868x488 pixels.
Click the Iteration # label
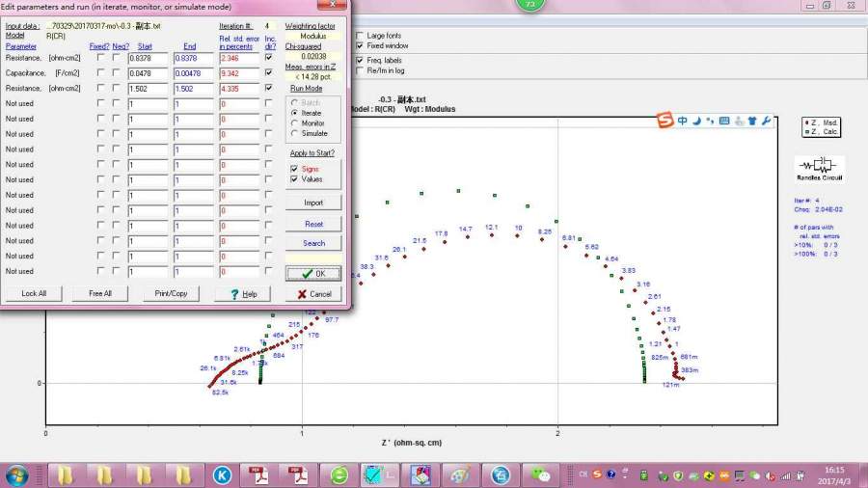(x=236, y=26)
